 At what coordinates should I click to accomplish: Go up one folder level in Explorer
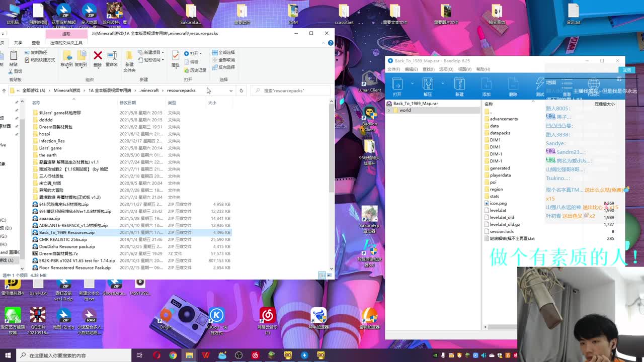click(4, 90)
